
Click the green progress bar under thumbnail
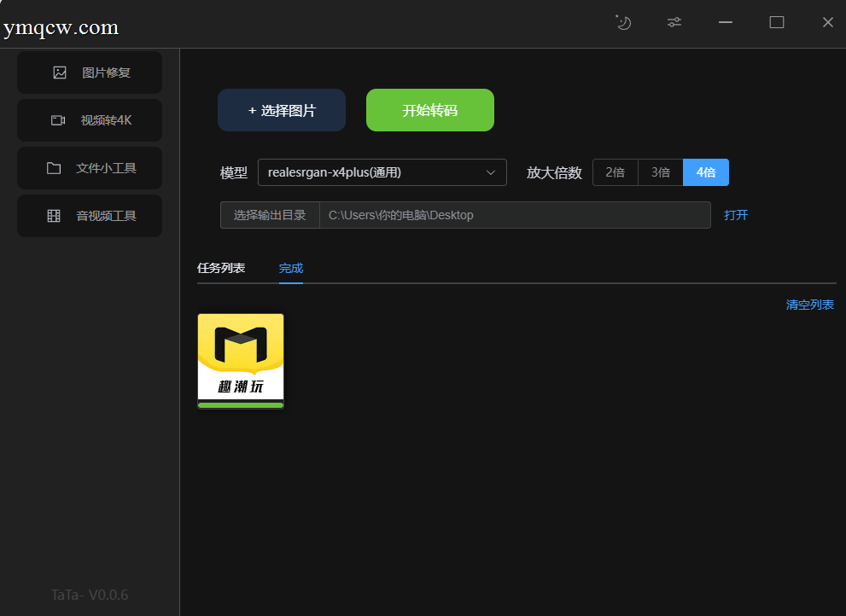coord(241,405)
